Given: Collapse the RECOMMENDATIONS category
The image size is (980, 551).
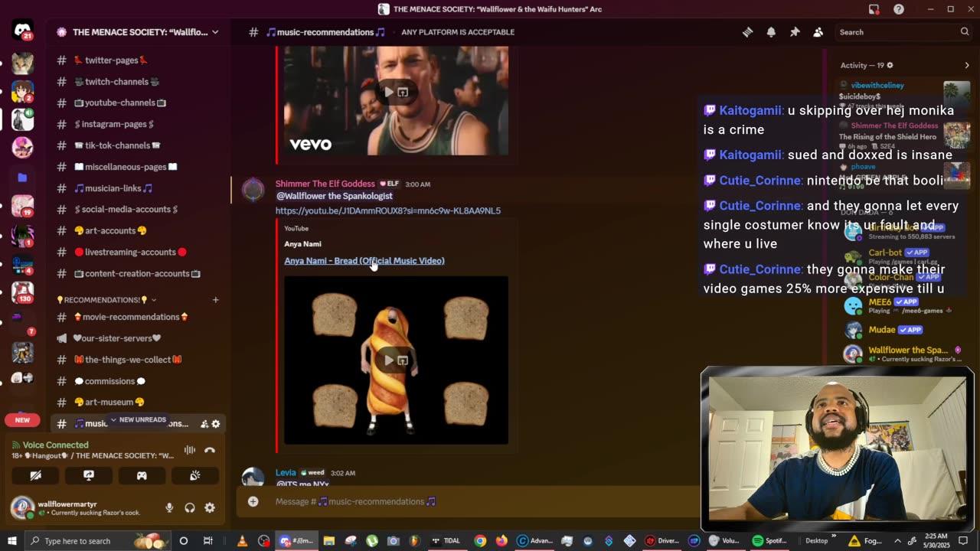Looking at the screenshot, I should pyautogui.click(x=107, y=300).
